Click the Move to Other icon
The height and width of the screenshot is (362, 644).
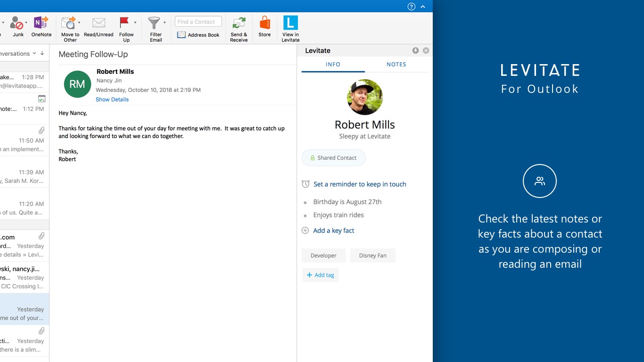pyautogui.click(x=68, y=23)
